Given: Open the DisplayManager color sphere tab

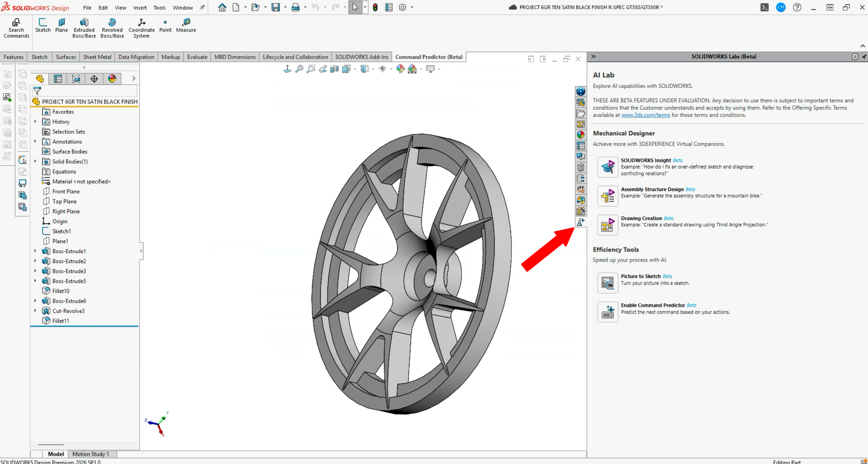Looking at the screenshot, I should [x=112, y=79].
